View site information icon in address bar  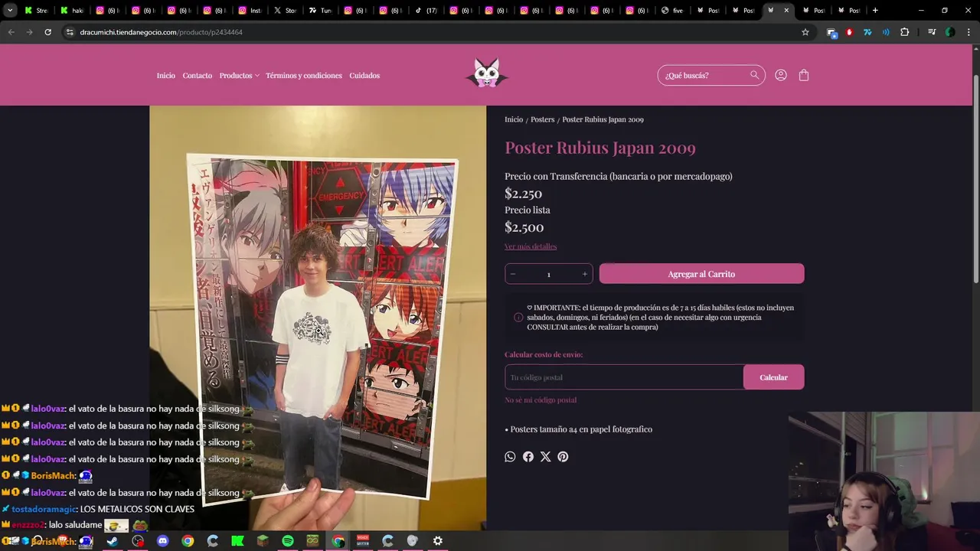[x=70, y=32]
